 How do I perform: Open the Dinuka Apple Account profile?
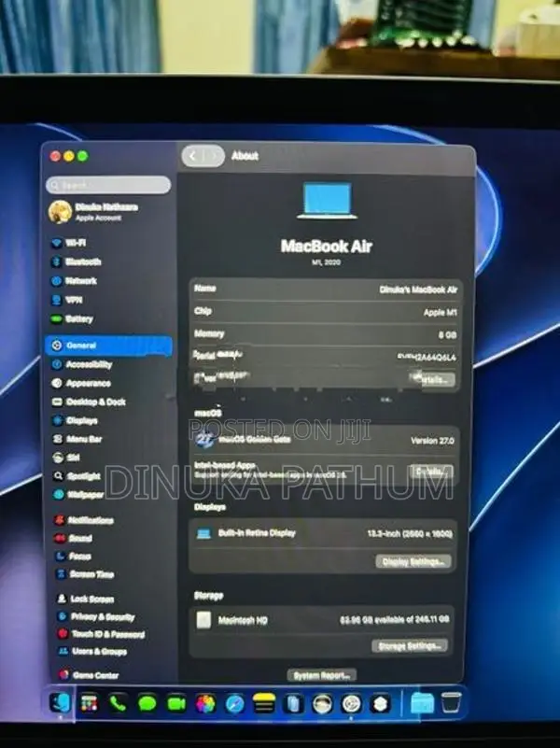coord(94,212)
